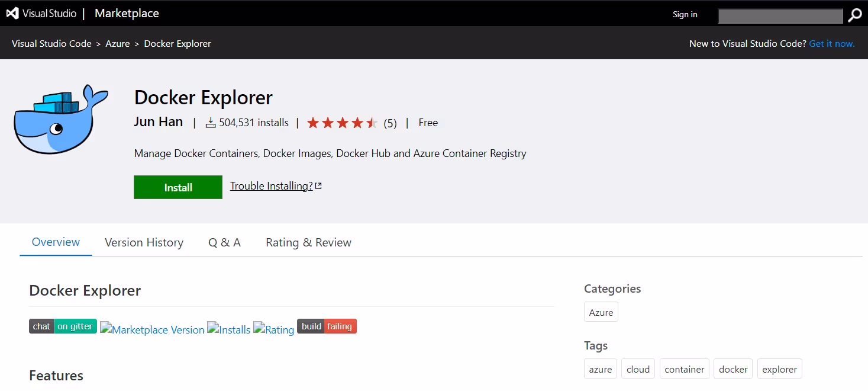868x391 pixels.
Task: Open the Trouble Installing? link
Action: (x=272, y=186)
